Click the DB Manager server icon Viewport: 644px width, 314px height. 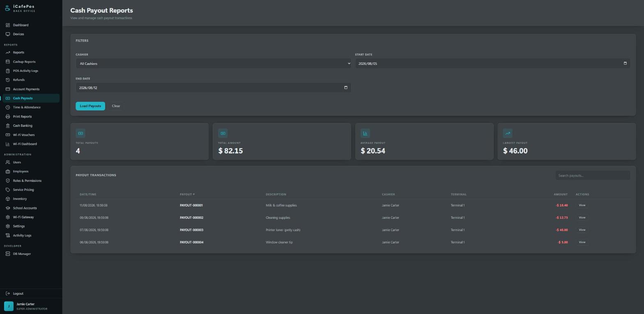(x=8, y=254)
